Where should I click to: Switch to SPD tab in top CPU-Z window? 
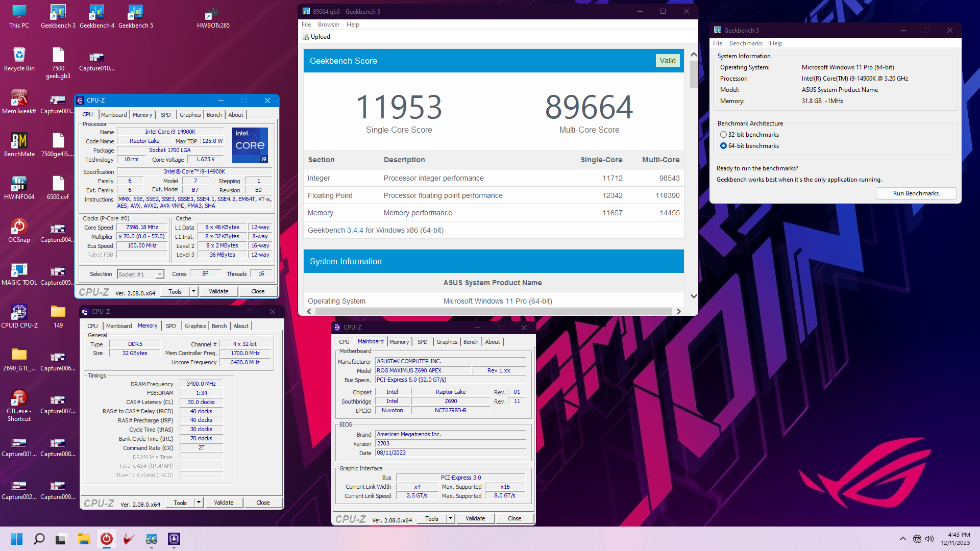(x=165, y=115)
